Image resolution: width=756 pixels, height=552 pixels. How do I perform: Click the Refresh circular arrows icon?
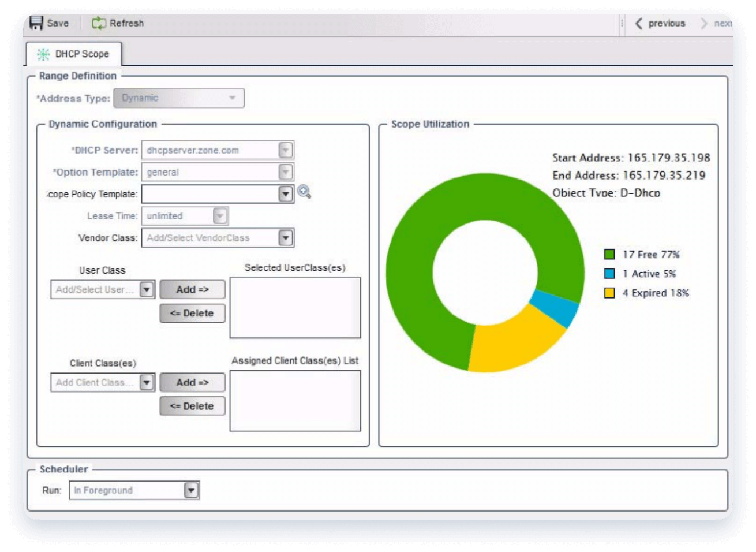tap(98, 23)
